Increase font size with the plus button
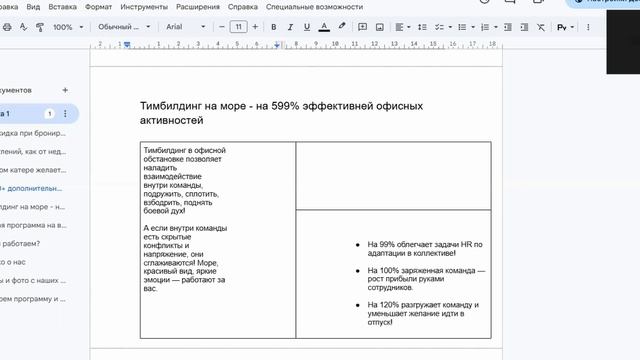The image size is (640, 360). [x=255, y=27]
